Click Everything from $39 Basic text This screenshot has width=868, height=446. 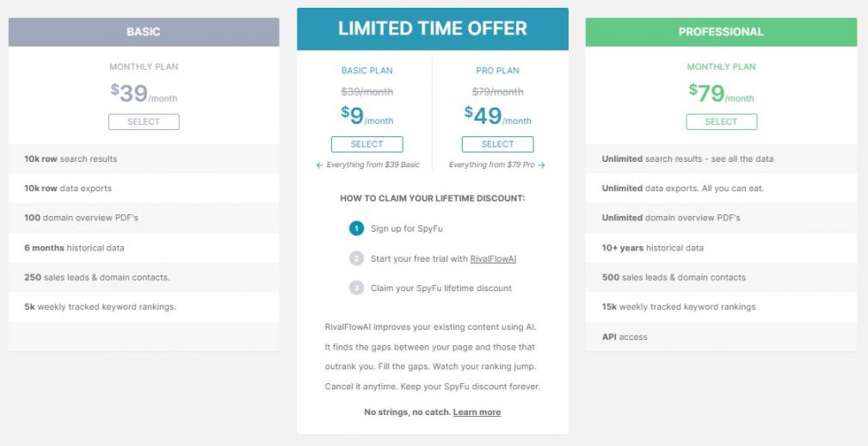[x=373, y=165]
